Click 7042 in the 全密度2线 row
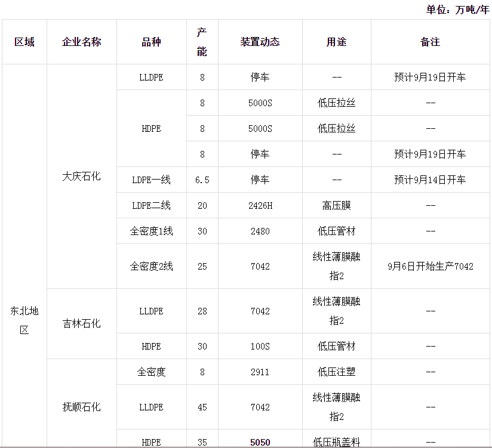 click(260, 267)
